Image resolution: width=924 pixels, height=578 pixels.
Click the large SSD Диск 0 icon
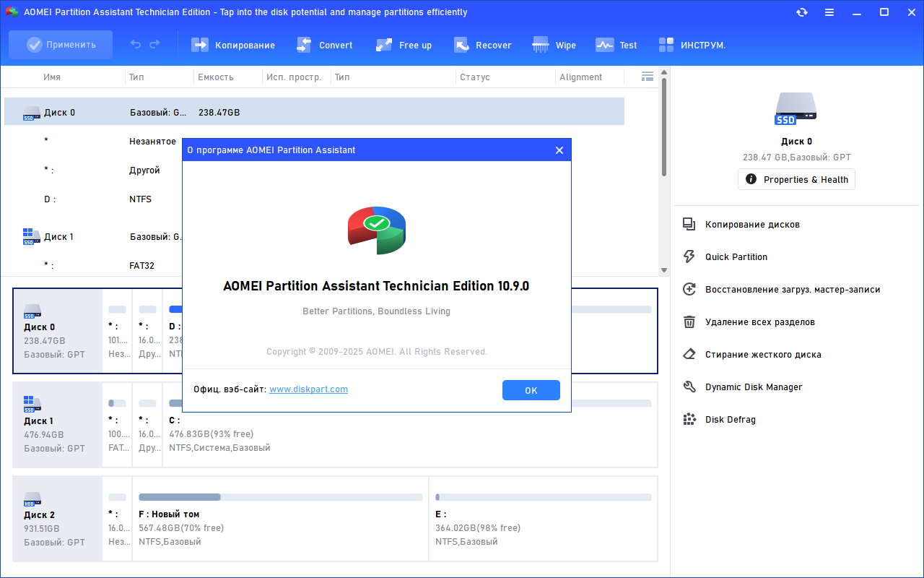click(x=796, y=109)
